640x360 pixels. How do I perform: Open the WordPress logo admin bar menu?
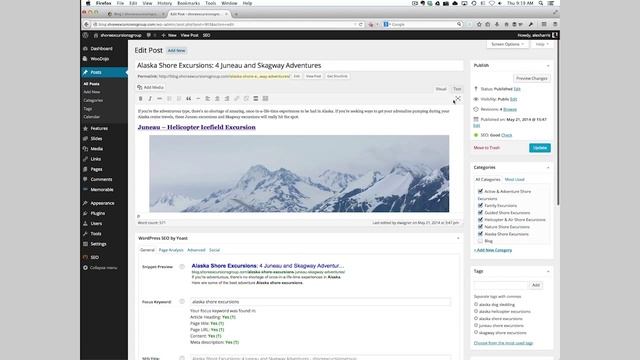pyautogui.click(x=85, y=35)
